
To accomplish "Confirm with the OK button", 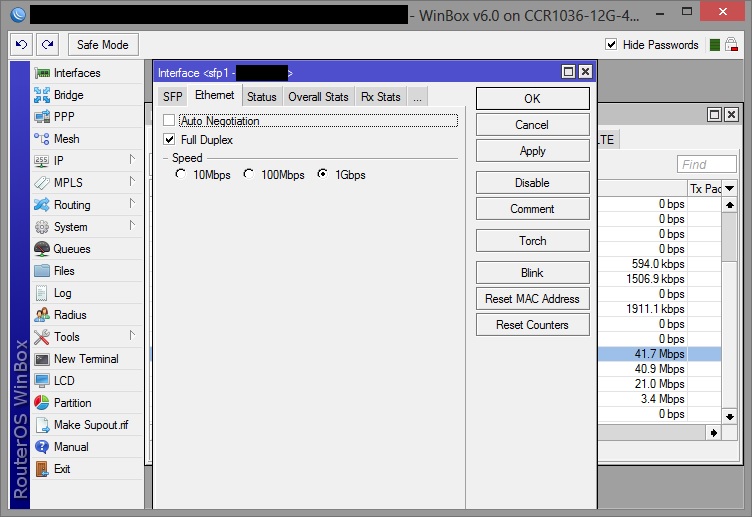I will pos(532,99).
